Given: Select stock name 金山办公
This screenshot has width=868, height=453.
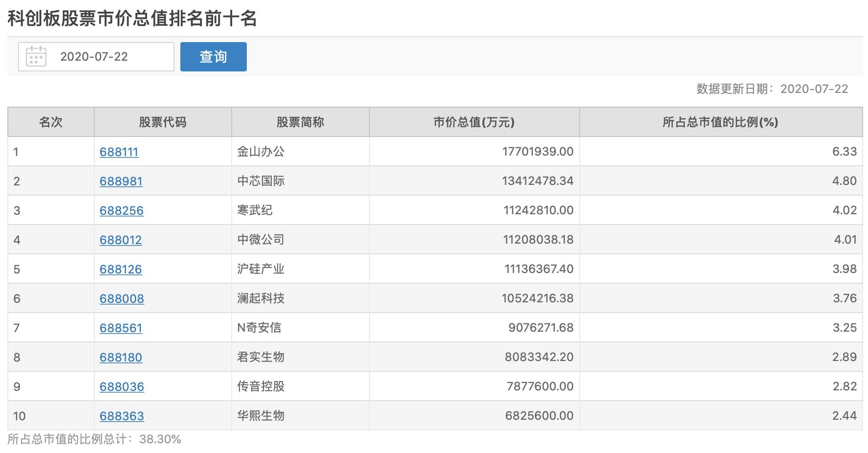Looking at the screenshot, I should (260, 152).
